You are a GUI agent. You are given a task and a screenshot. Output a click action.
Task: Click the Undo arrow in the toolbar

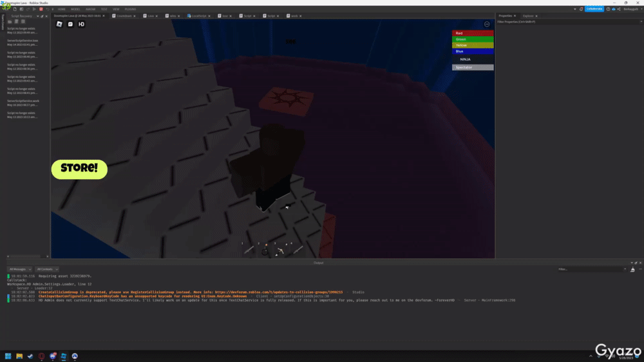47,9
